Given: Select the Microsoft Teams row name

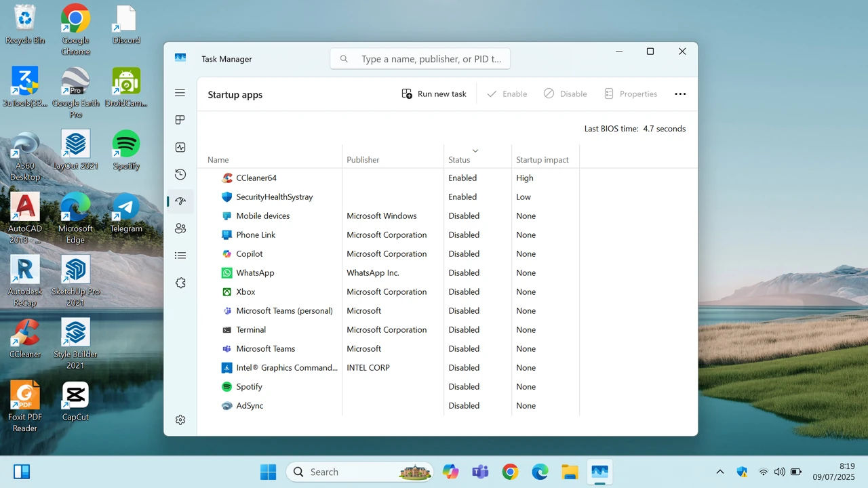Looking at the screenshot, I should [266, 349].
